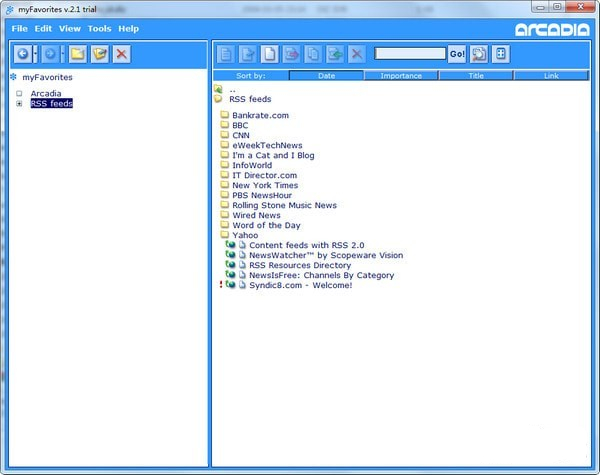Screen dimensions: 600x475
Task: Click the faded delete X icon in right toolbar
Action: click(x=357, y=54)
